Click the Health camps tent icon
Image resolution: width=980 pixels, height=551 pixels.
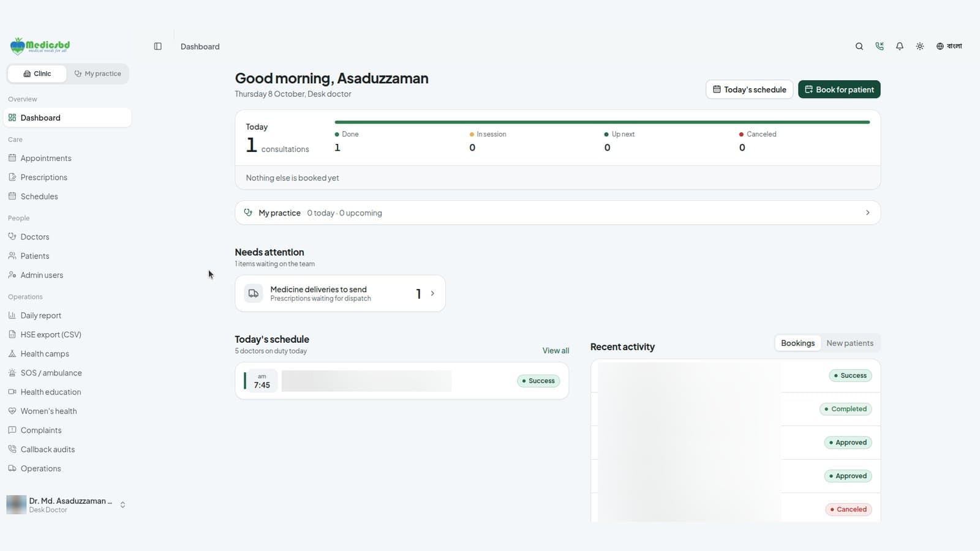pyautogui.click(x=12, y=353)
